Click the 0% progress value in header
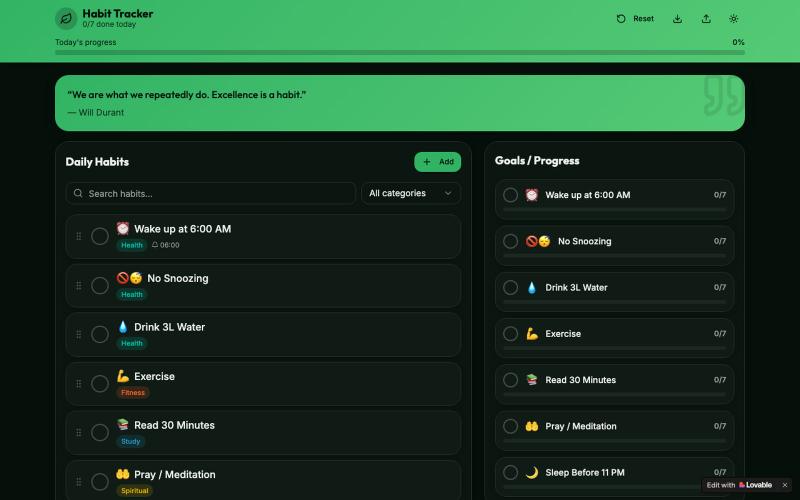800x500 pixels. 738,42
